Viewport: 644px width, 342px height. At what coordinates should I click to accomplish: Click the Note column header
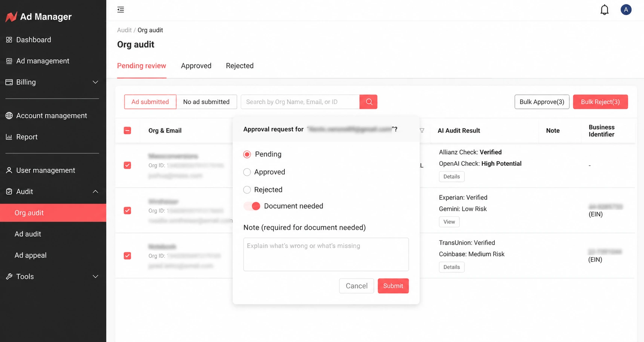tap(553, 131)
